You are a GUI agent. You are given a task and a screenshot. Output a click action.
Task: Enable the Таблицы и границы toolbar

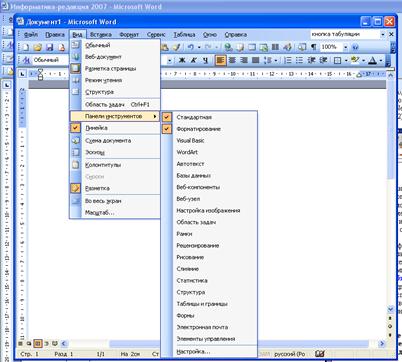209,304
